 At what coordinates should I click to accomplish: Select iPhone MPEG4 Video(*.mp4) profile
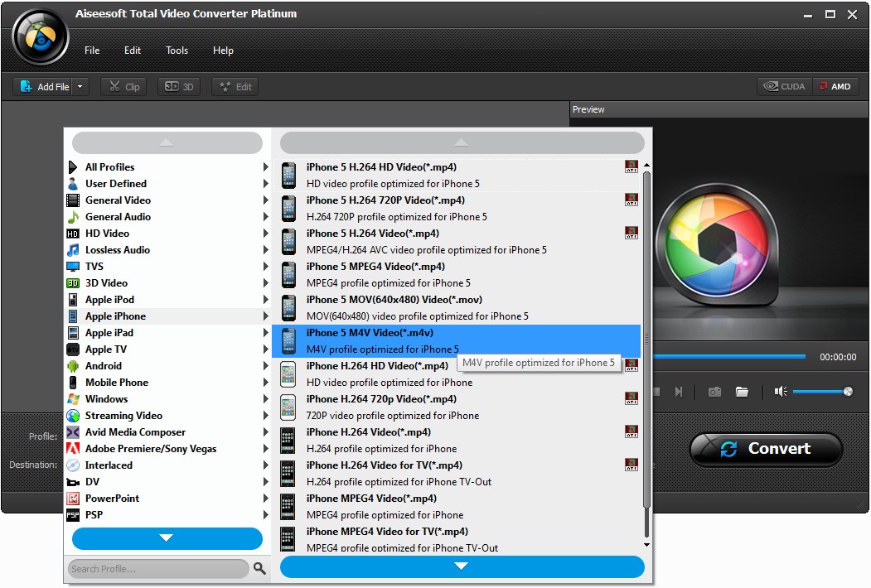(x=456, y=507)
